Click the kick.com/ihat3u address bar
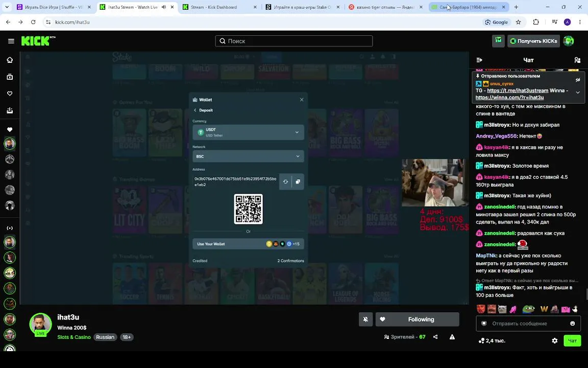Viewport: 588px width, 368px height. (72, 22)
